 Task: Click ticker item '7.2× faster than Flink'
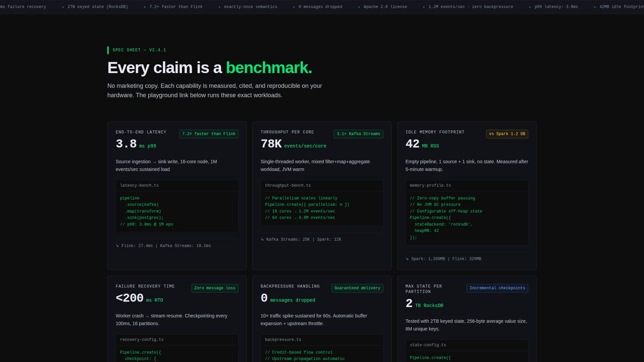(176, 7)
